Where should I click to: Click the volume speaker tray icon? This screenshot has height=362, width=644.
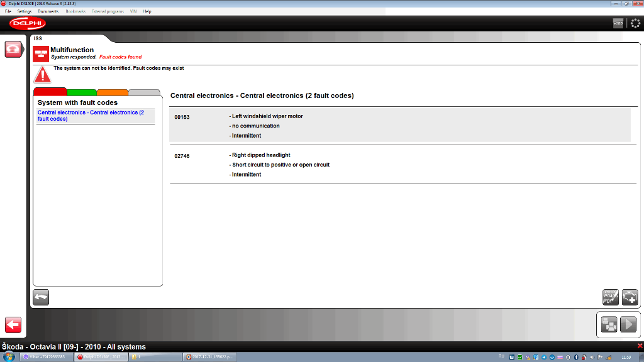click(x=592, y=358)
